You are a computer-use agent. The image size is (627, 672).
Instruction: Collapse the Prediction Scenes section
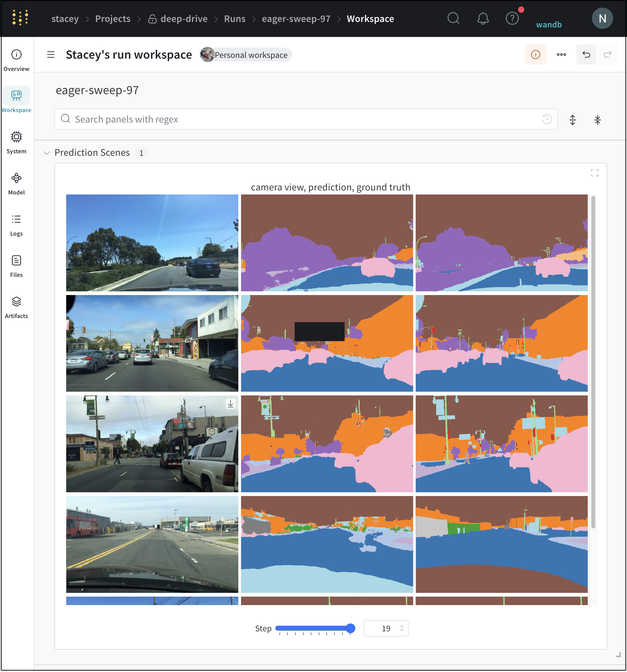click(x=46, y=153)
